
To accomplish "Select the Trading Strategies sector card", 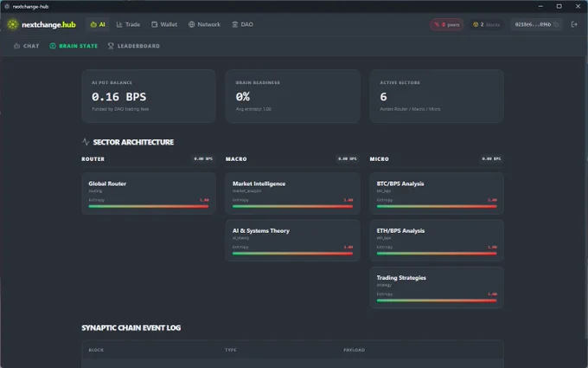I will (x=437, y=287).
